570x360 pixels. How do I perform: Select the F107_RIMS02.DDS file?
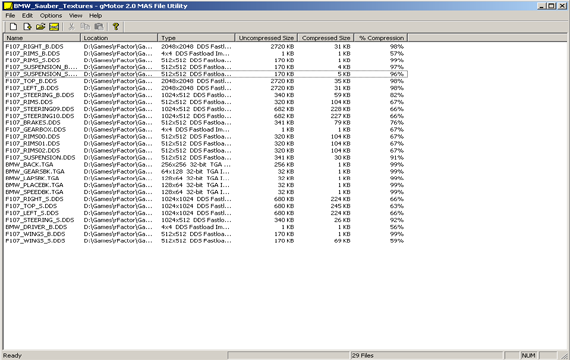point(33,150)
